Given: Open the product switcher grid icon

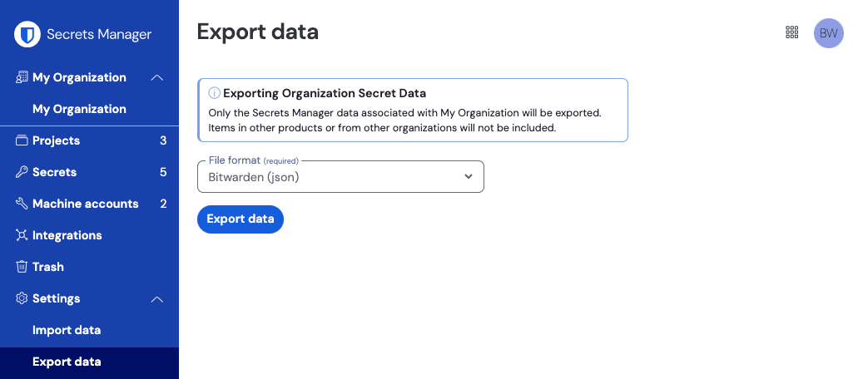Looking at the screenshot, I should [792, 32].
